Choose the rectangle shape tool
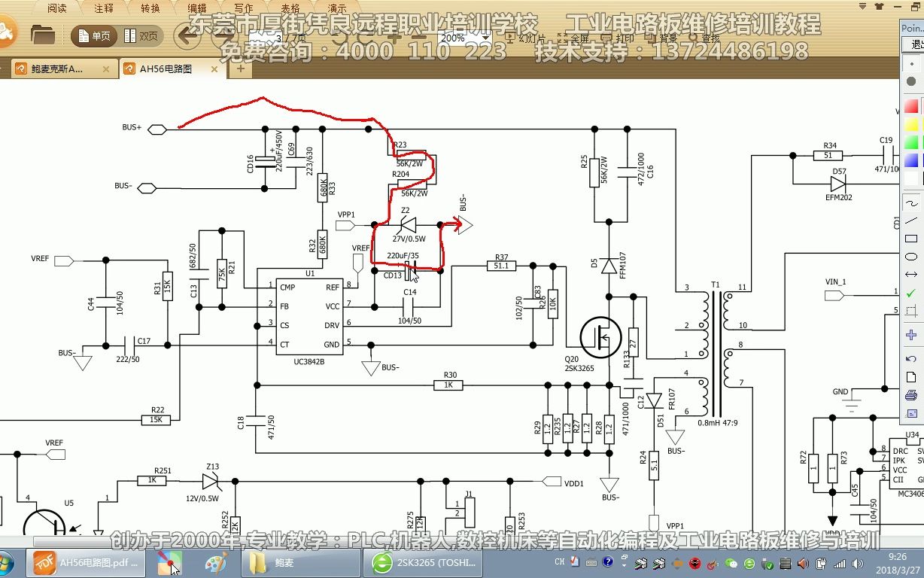Image resolution: width=924 pixels, height=578 pixels. [911, 239]
